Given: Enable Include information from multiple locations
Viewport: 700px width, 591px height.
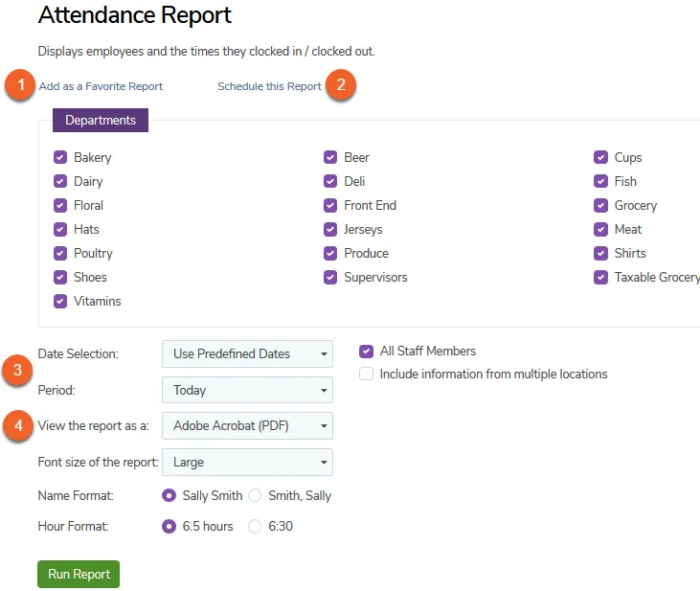Looking at the screenshot, I should (x=366, y=374).
